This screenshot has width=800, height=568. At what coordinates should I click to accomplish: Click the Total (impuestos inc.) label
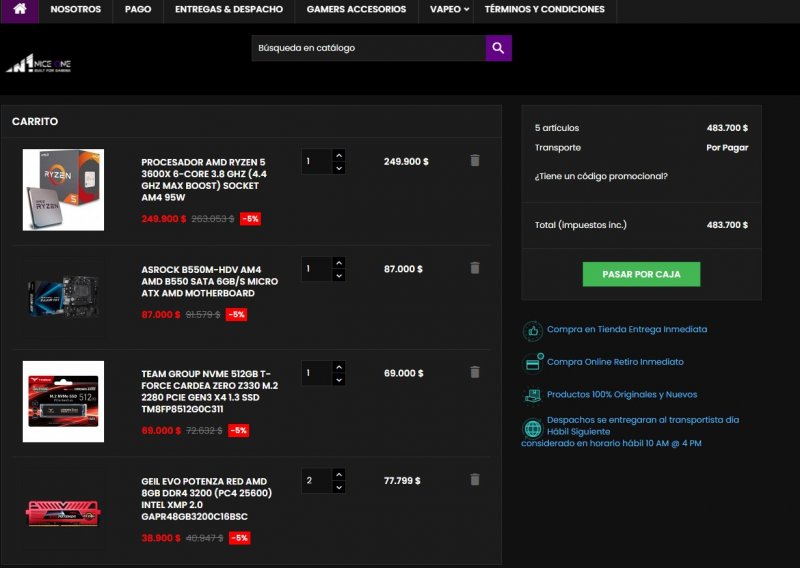pos(581,225)
